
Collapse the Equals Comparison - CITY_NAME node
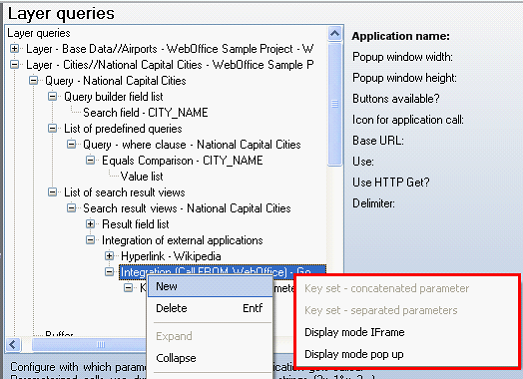pyautogui.click(x=90, y=160)
